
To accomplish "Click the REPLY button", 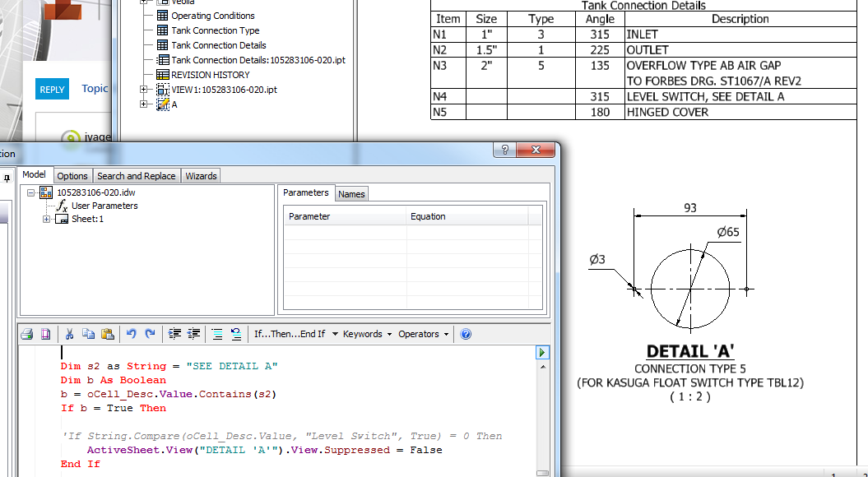I will point(52,90).
